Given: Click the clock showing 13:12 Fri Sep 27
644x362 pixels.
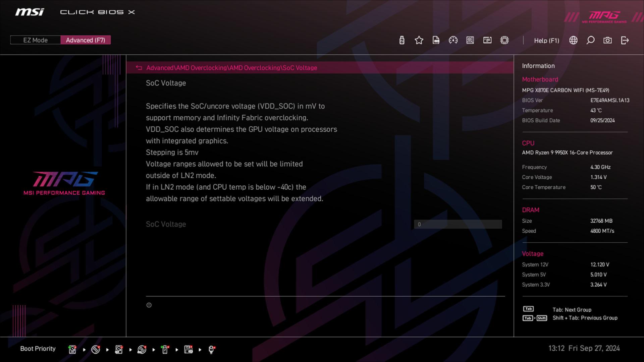Looking at the screenshot, I should 584,348.
